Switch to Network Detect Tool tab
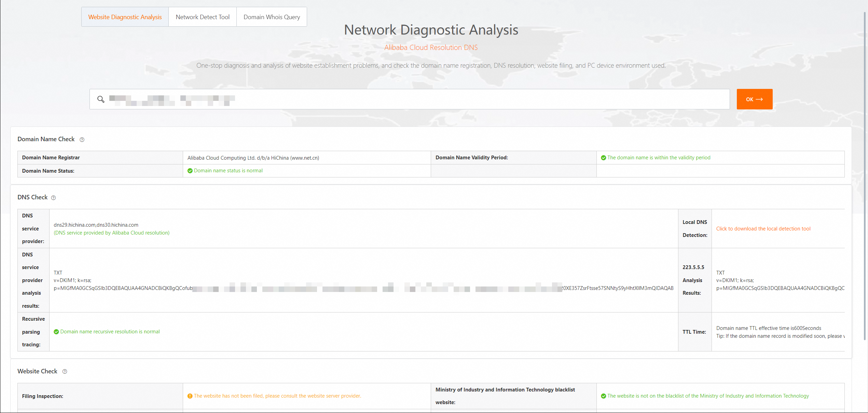The image size is (868, 413). 203,17
